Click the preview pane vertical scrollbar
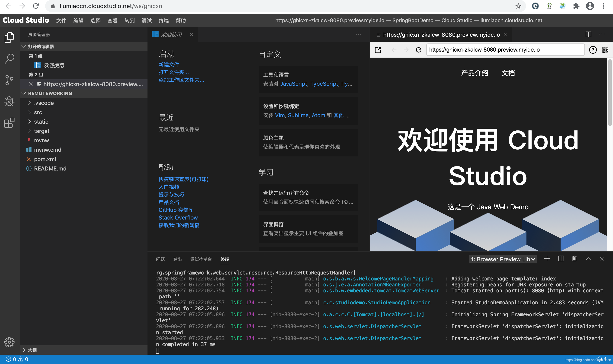 610,93
